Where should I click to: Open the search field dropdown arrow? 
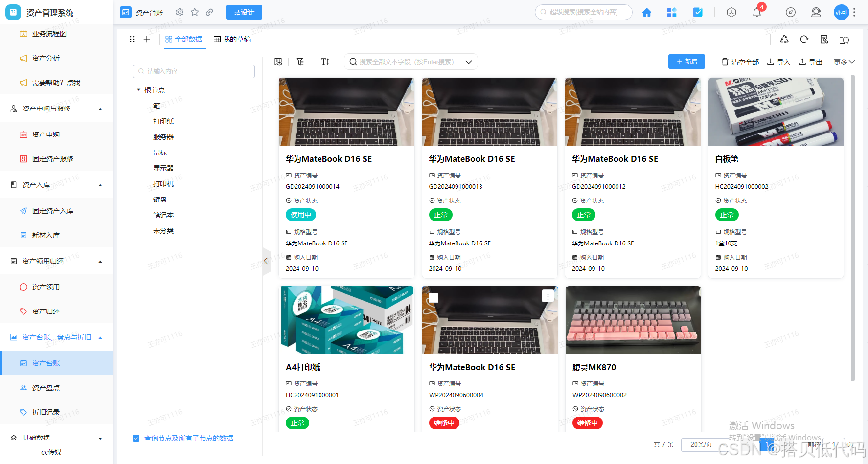point(469,62)
